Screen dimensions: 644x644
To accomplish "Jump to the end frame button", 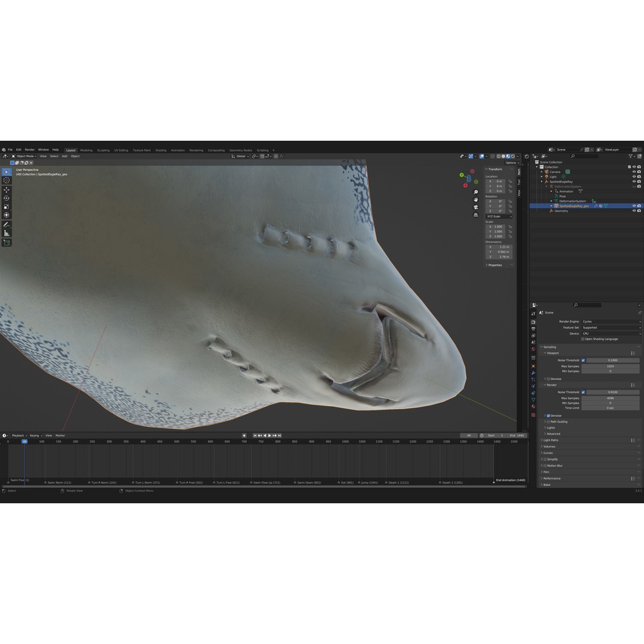I will point(280,436).
